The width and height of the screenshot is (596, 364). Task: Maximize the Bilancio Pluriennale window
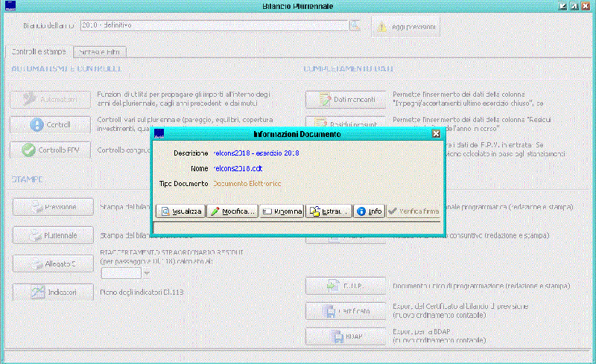pyautogui.click(x=574, y=6)
